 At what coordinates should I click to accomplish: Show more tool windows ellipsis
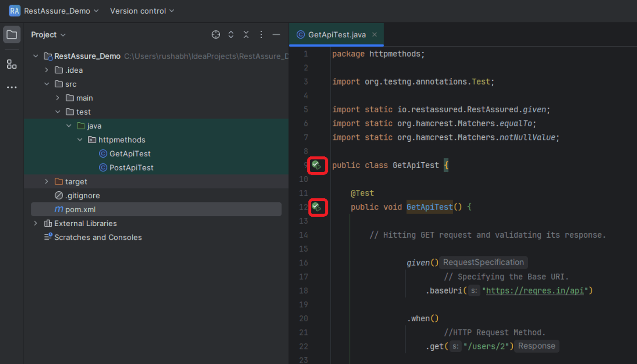tap(12, 87)
